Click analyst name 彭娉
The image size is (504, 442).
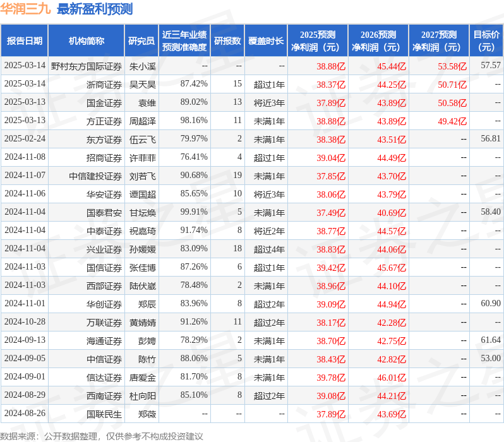click(147, 342)
